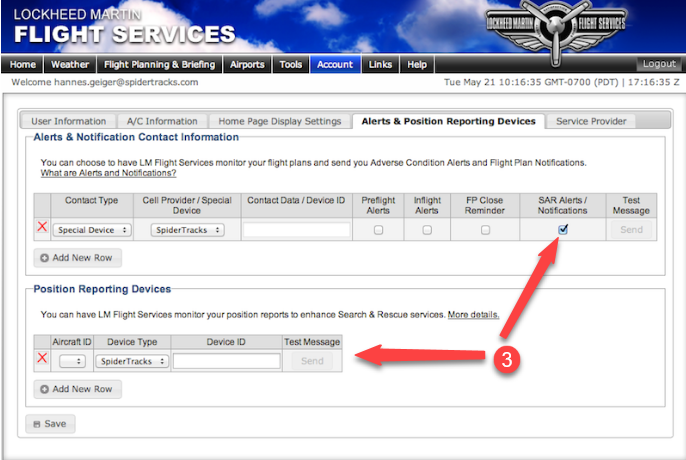Remove the SpiderTracks position device row

tap(42, 358)
